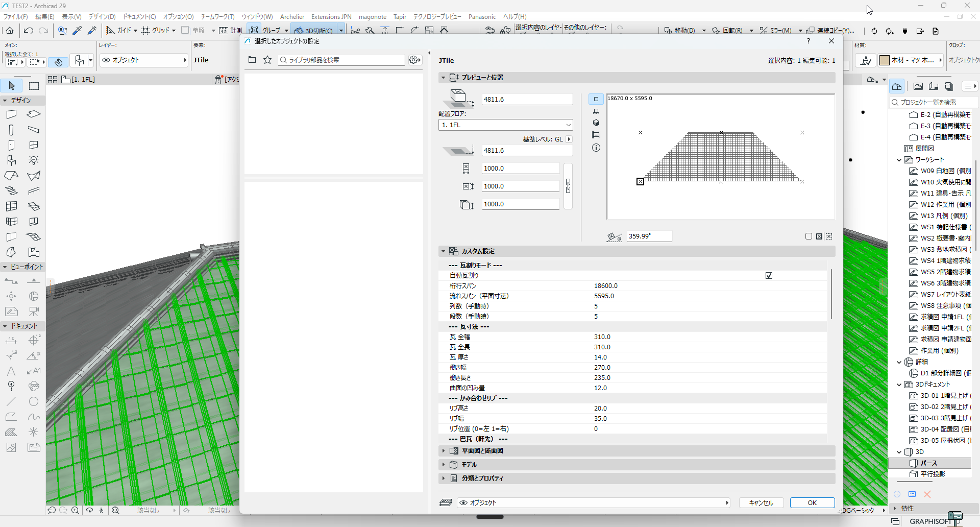Choose the Fill hatch tool
Viewport: 980px width, 527px height.
(x=11, y=432)
